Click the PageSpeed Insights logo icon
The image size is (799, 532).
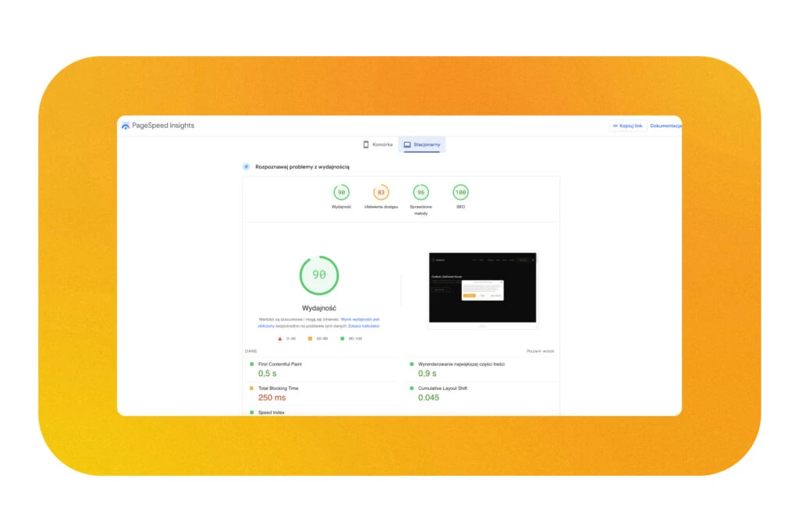(126, 126)
